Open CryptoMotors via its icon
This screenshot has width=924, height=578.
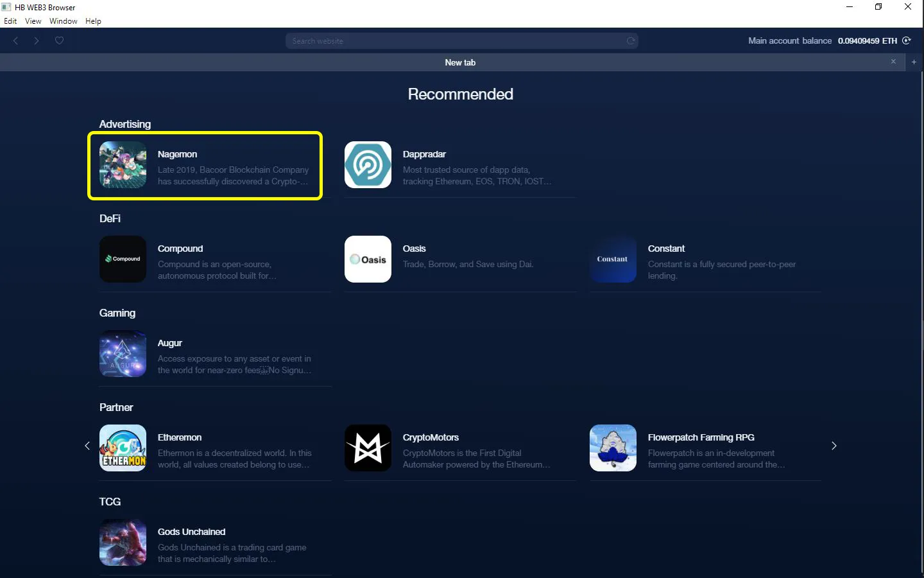click(368, 448)
